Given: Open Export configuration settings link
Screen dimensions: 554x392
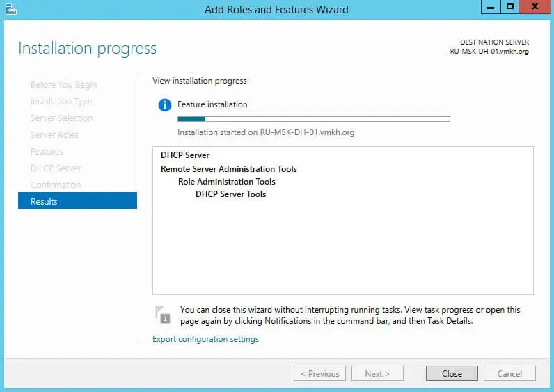Looking at the screenshot, I should [205, 339].
